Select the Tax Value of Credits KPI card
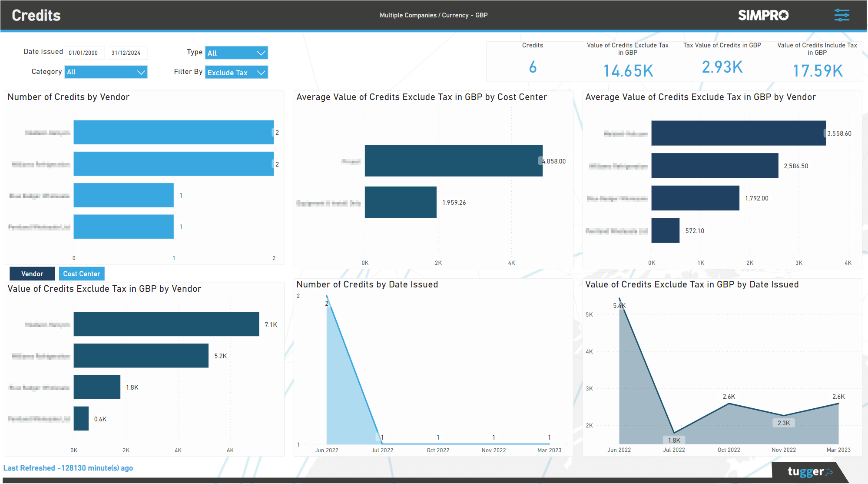Screen dimensions: 868x484 click(x=722, y=61)
